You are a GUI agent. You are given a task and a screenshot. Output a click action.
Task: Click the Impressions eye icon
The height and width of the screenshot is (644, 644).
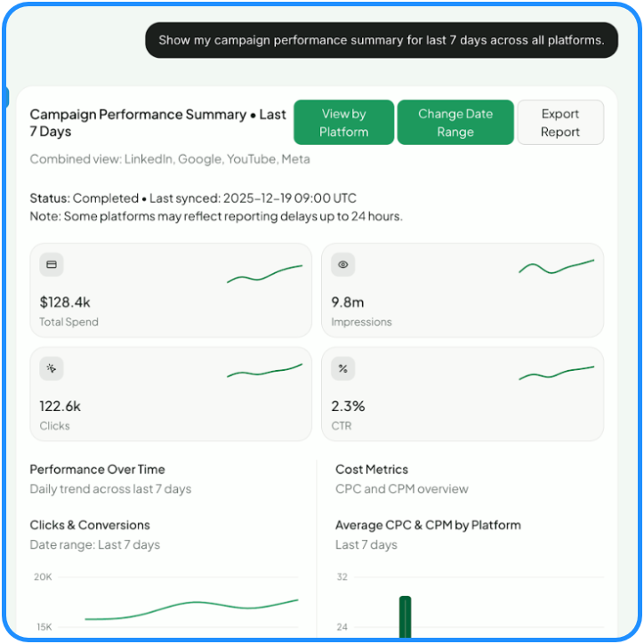click(343, 264)
